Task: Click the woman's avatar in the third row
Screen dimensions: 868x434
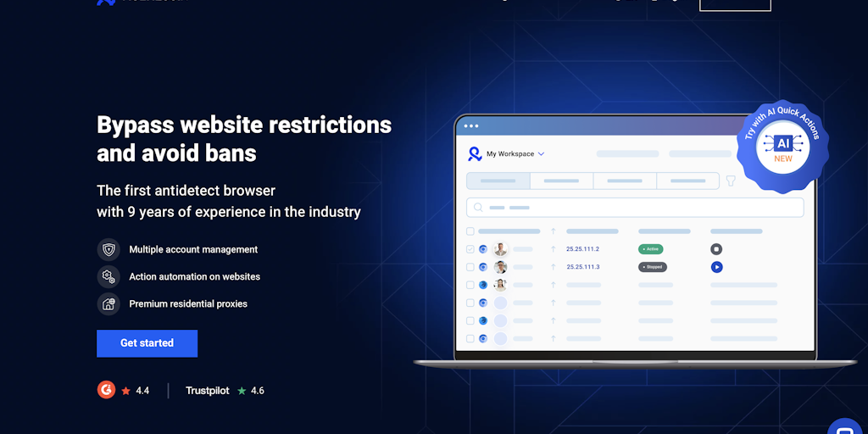Action: point(500,285)
